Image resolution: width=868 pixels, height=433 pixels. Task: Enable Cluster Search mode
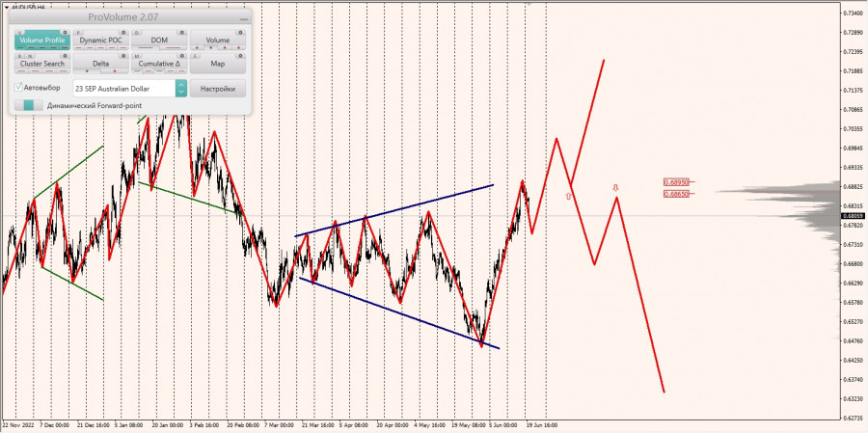click(42, 63)
